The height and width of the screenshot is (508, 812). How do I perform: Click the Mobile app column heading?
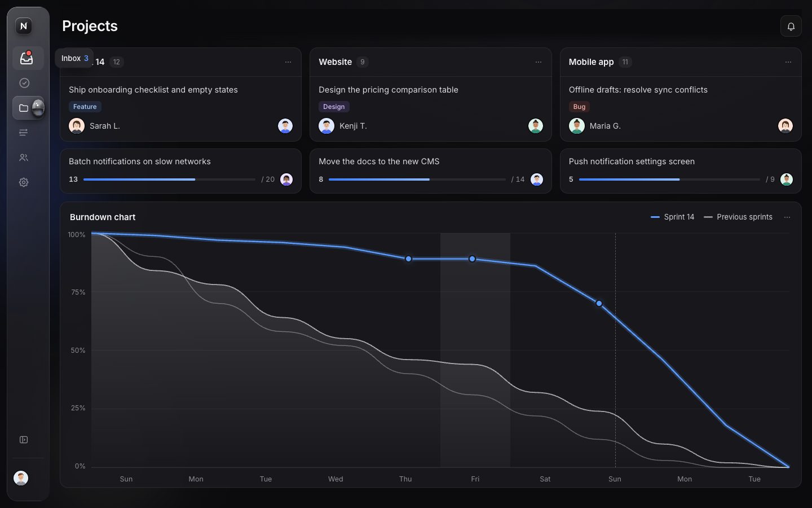tap(591, 62)
